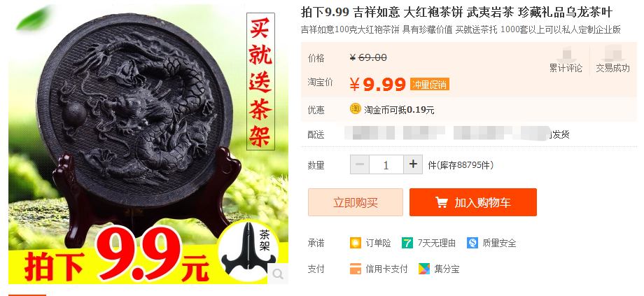Click the green 7-day return icon
Screen dimensions: 644x296
[x=407, y=243]
